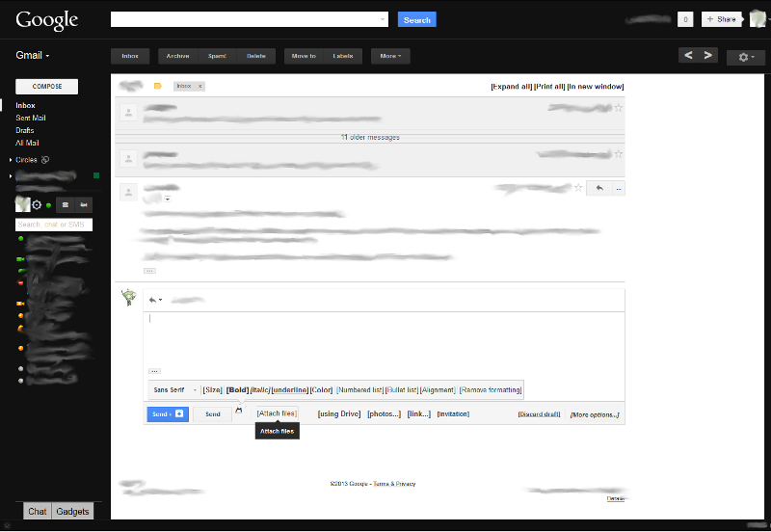Click the COMPOSE button

(46, 87)
